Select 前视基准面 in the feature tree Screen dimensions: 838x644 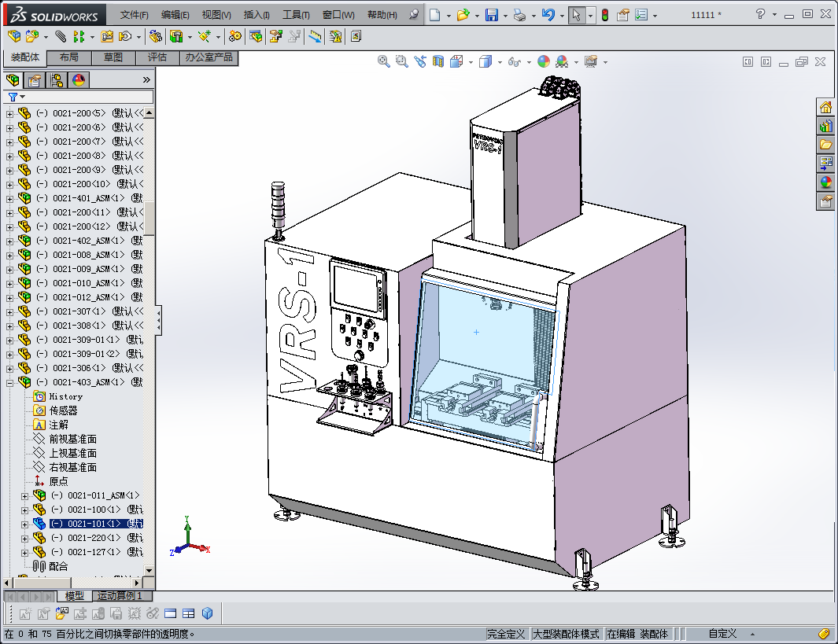pos(72,439)
